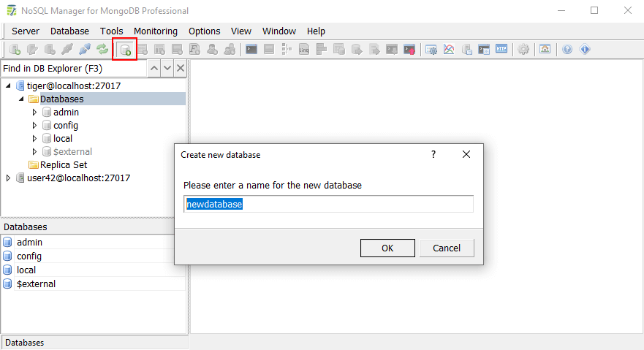Collapse the tiger@localhost:27017 connection node
Image resolution: width=644 pixels, height=350 pixels.
click(8, 86)
